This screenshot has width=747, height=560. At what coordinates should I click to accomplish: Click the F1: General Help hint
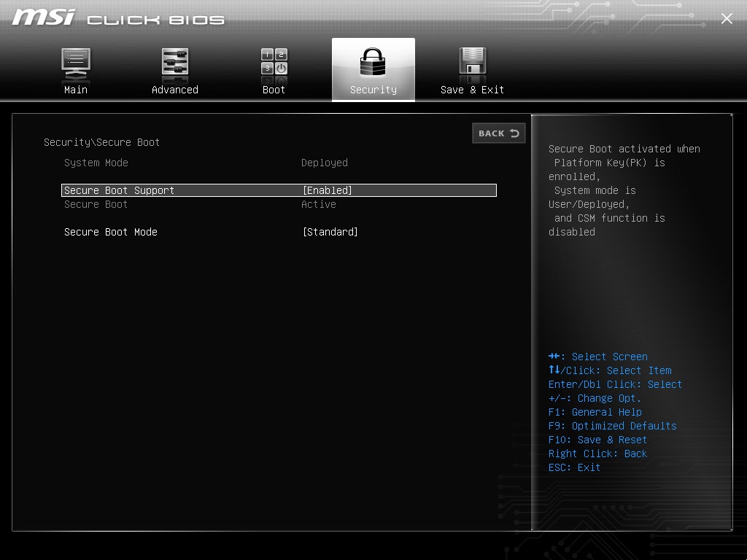click(x=595, y=412)
